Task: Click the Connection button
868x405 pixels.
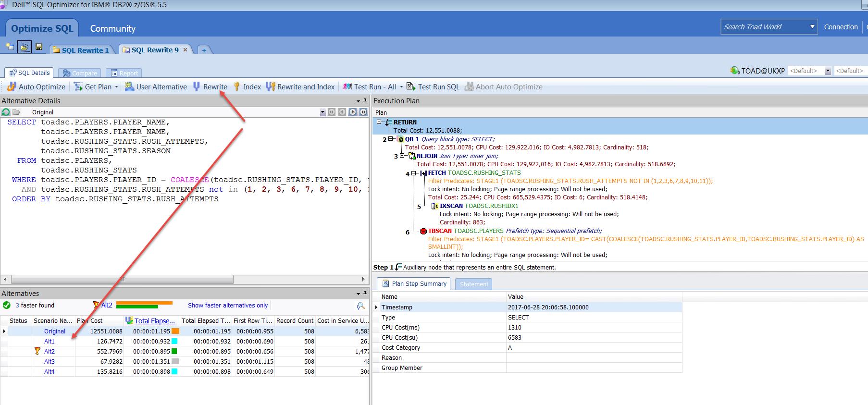Action: click(841, 27)
